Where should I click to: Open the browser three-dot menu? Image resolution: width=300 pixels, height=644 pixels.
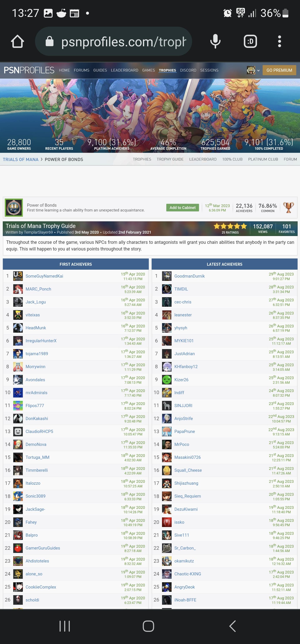tap(279, 42)
